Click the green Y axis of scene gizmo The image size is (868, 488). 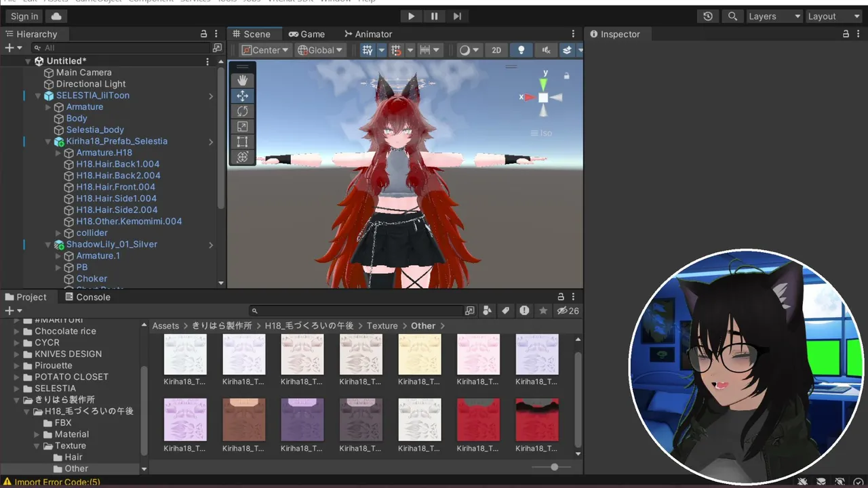[x=543, y=83]
